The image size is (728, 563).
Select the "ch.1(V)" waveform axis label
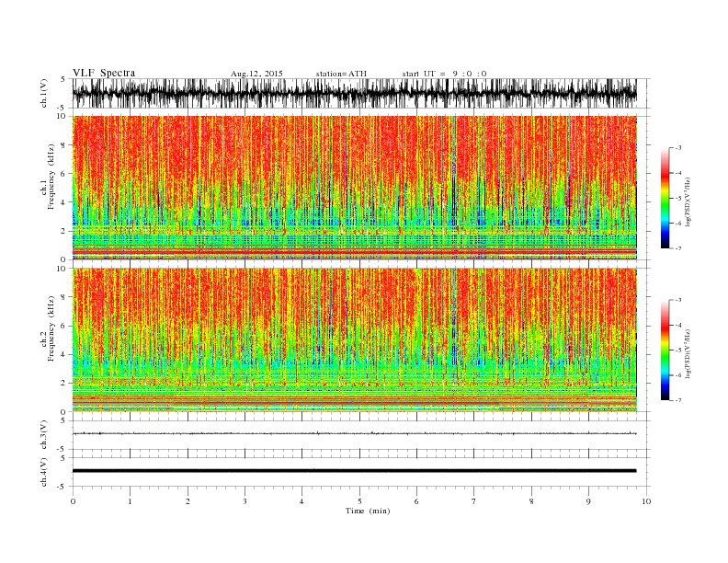click(x=43, y=93)
